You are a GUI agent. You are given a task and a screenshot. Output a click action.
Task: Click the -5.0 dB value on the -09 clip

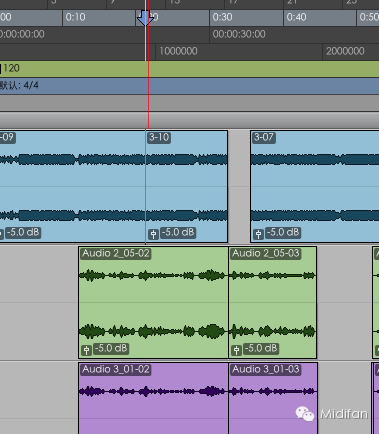[23, 232]
